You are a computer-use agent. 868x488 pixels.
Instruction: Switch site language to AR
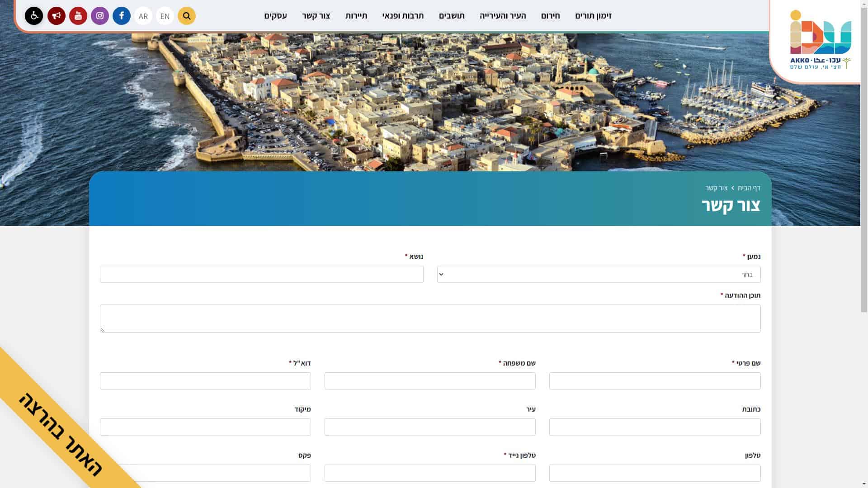(143, 16)
